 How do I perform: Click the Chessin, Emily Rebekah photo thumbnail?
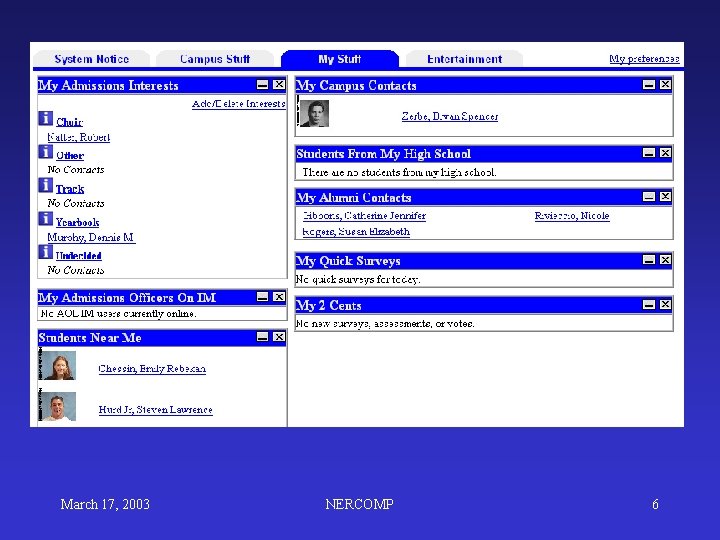click(x=59, y=366)
